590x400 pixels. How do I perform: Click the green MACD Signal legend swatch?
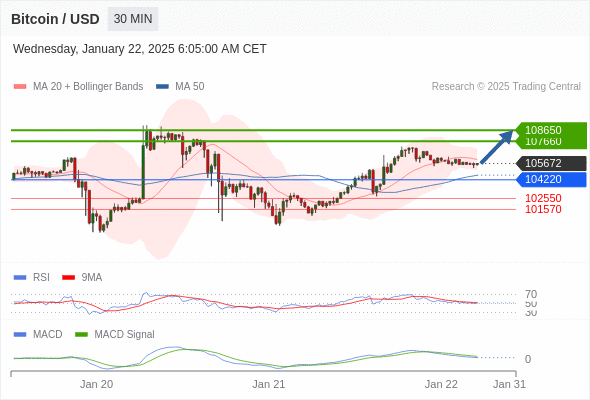pyautogui.click(x=81, y=335)
